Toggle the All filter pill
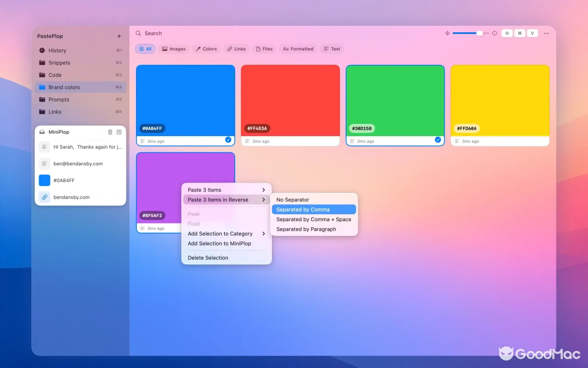588x368 pixels. pos(145,49)
